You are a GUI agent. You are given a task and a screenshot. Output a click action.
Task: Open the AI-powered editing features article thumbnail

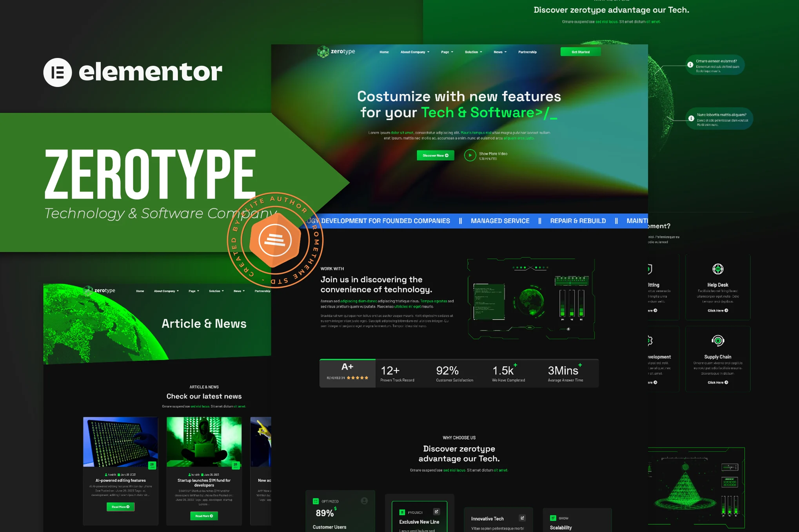click(120, 442)
